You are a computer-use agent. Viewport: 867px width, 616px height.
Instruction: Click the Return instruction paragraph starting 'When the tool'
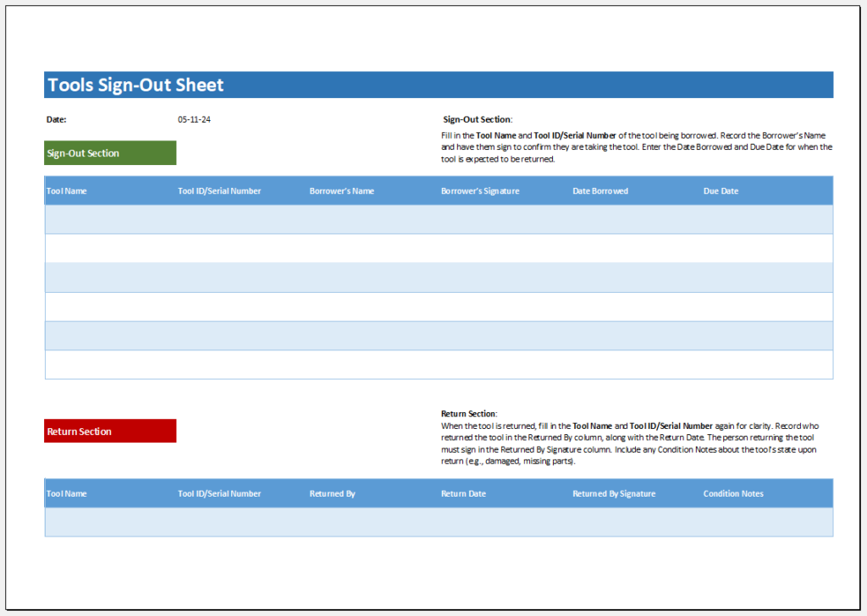(630, 443)
